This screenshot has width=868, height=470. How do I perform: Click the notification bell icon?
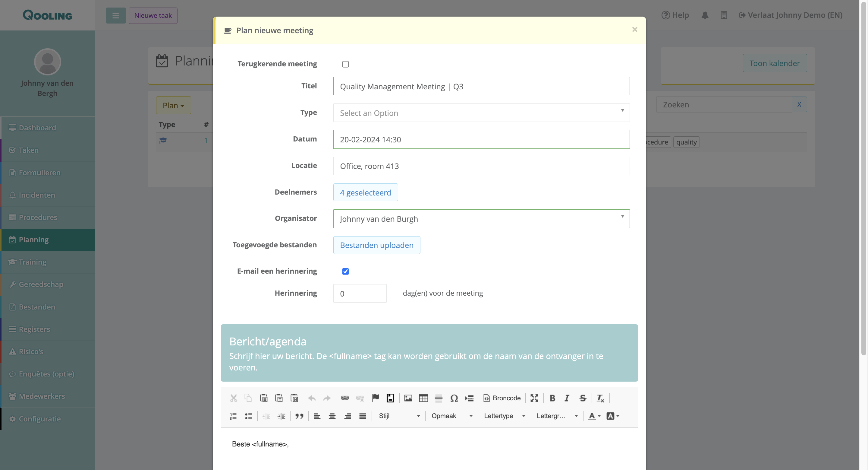click(705, 15)
